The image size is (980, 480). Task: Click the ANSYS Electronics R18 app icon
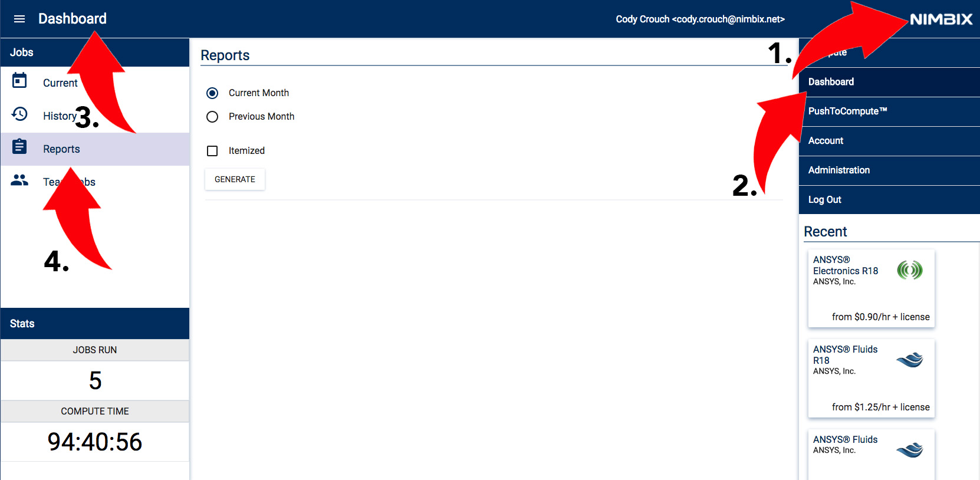coord(910,270)
